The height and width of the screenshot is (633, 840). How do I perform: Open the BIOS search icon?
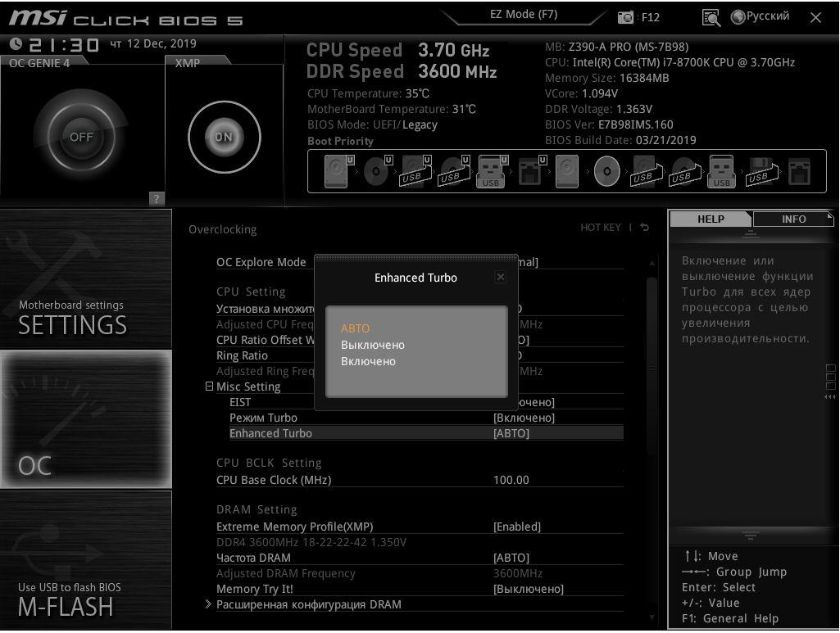711,17
